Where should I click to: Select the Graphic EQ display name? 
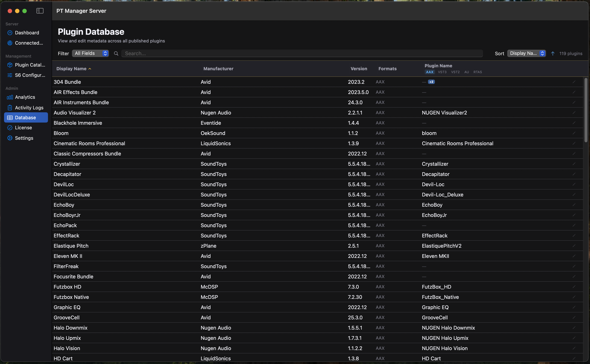click(67, 307)
